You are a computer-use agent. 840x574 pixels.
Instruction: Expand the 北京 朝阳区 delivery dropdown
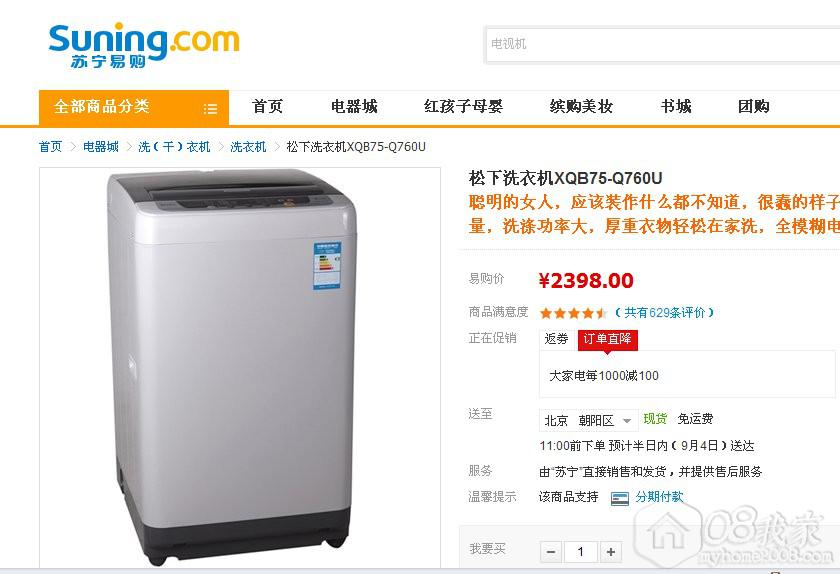pyautogui.click(x=588, y=421)
